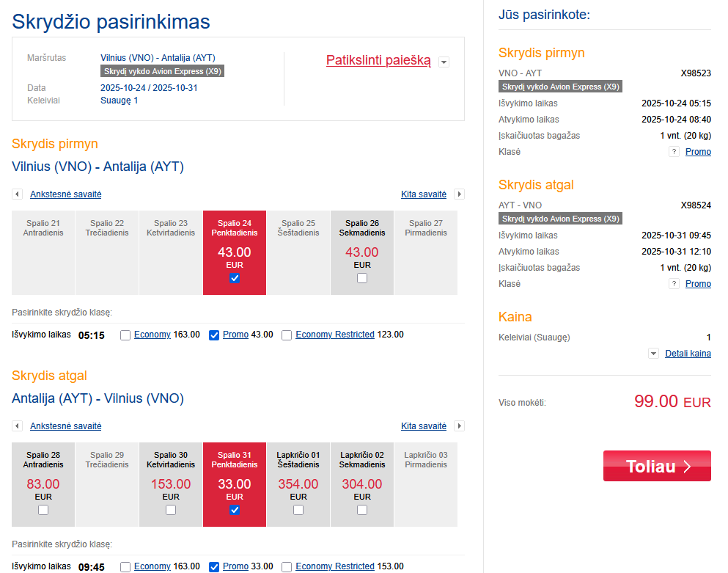Enable return Economy Restricted 153.00 checkbox

[287, 567]
